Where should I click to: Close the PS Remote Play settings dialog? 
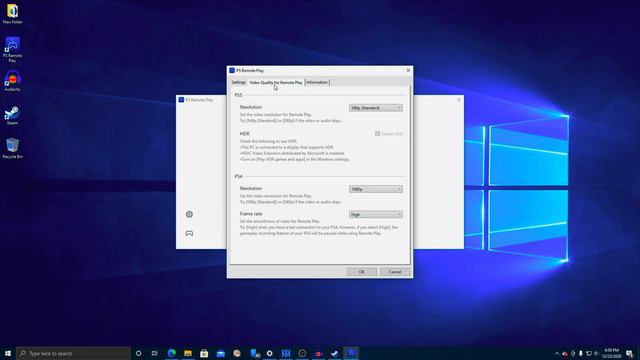[x=408, y=70]
